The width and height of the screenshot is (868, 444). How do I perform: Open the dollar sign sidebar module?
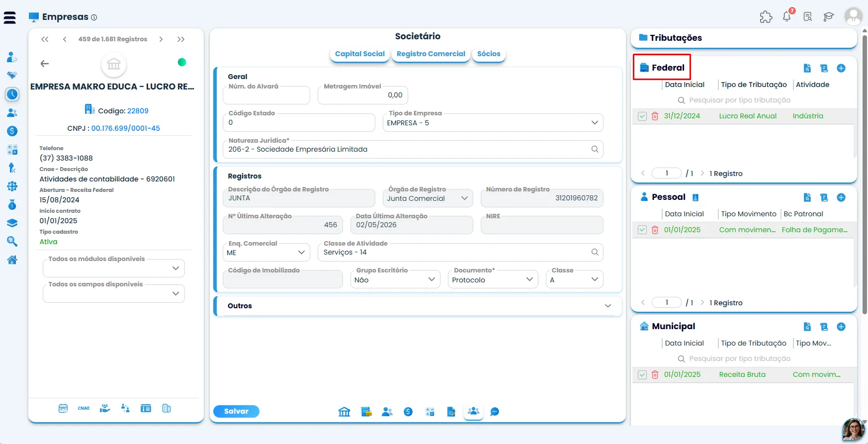(x=12, y=131)
